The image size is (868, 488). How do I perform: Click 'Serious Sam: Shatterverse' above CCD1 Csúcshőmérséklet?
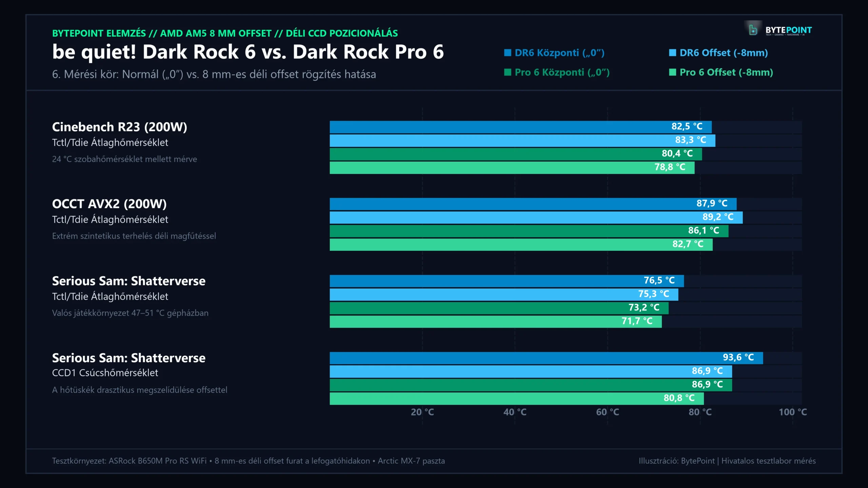click(129, 358)
